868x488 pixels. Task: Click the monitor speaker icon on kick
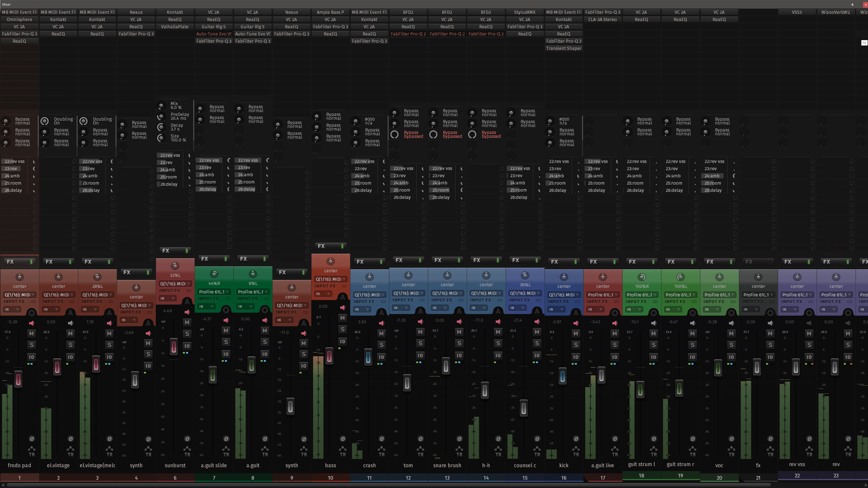[x=576, y=323]
